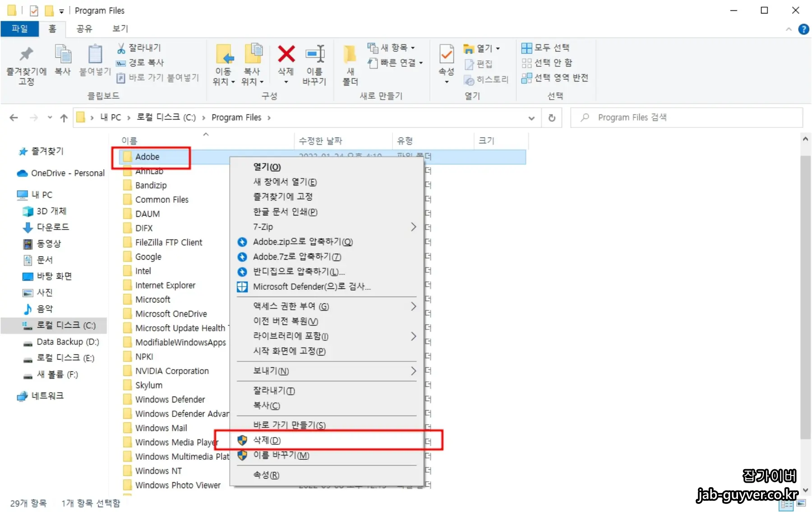Click the Back navigation arrow
The height and width of the screenshot is (512, 812).
point(14,118)
